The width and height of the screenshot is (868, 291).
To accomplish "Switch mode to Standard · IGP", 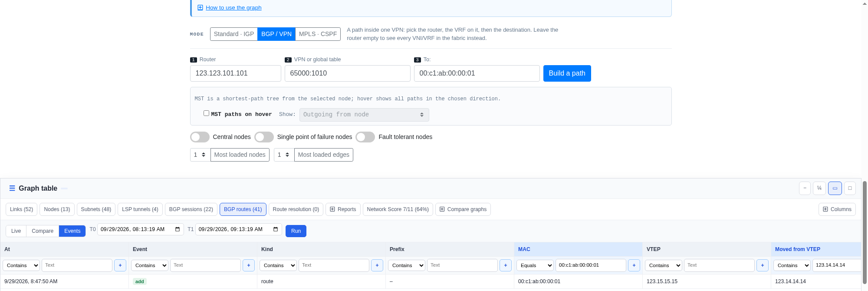I will tap(234, 34).
